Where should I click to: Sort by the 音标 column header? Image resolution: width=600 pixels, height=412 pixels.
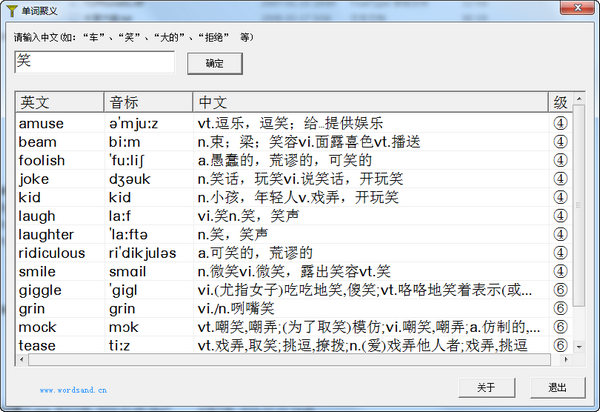coord(148,102)
